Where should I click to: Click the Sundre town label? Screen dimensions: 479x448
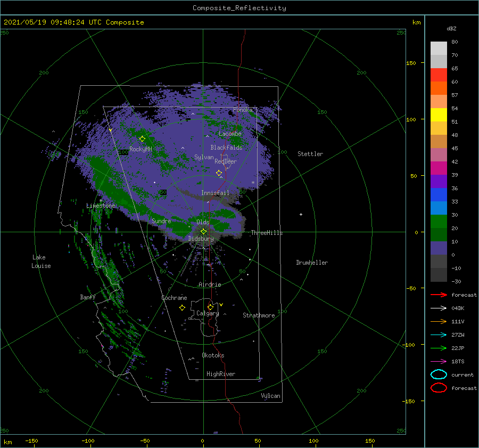pos(161,221)
